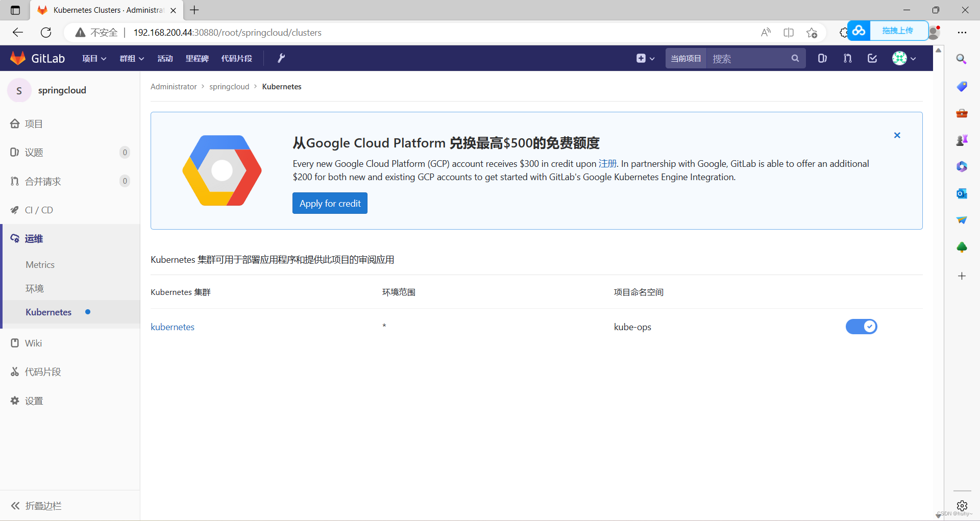Open the to-do list icon in navbar

pyautogui.click(x=872, y=58)
